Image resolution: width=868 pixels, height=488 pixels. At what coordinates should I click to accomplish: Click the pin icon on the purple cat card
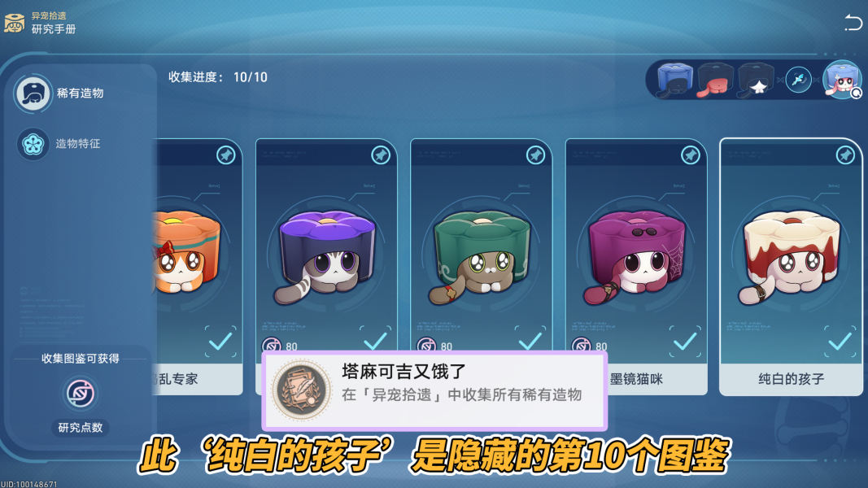pyautogui.click(x=380, y=155)
